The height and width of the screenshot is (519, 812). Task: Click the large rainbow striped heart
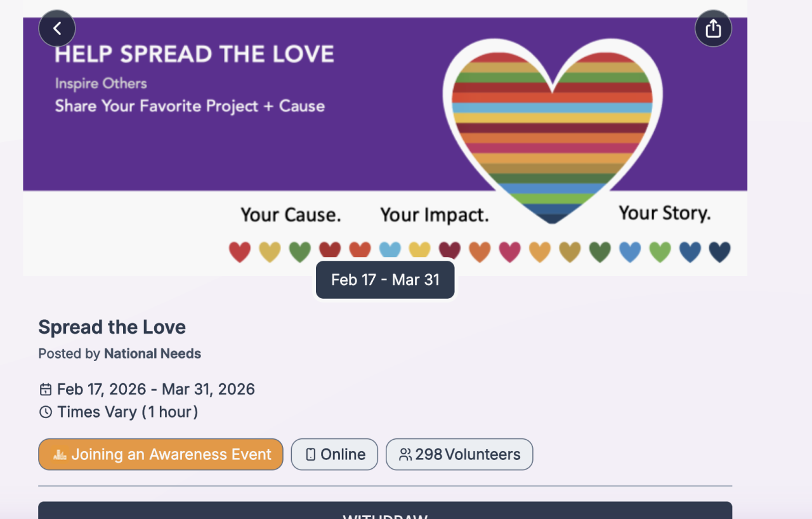(x=553, y=133)
